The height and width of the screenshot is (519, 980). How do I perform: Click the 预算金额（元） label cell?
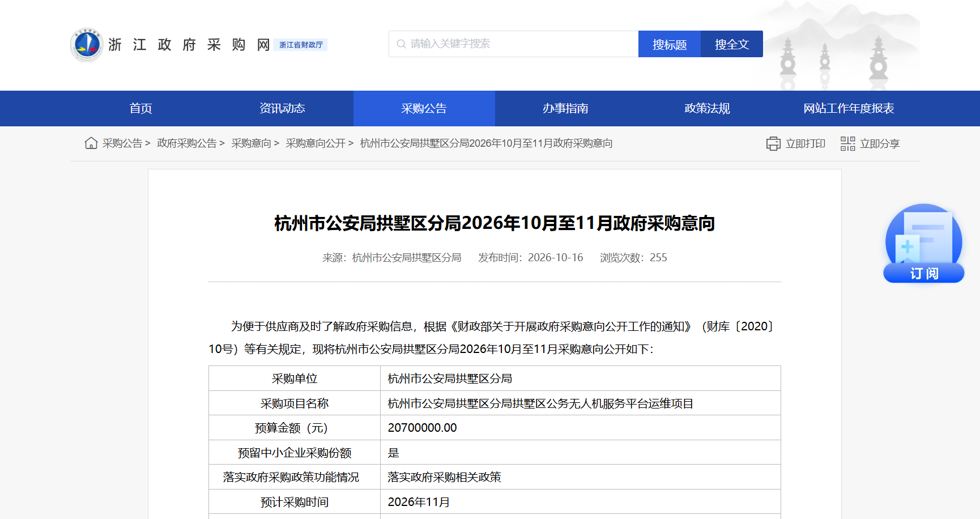tap(295, 428)
